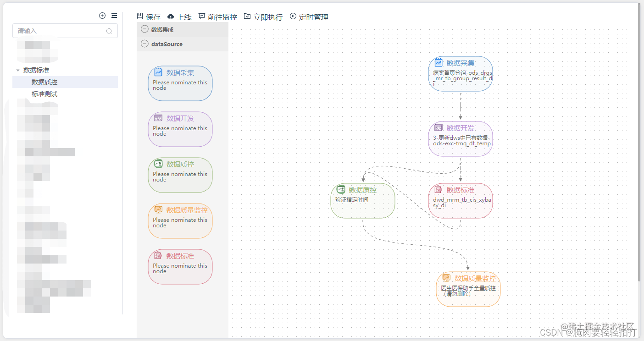Select 数据标准 node in palette
This screenshot has width=644, height=341.
pos(180,267)
